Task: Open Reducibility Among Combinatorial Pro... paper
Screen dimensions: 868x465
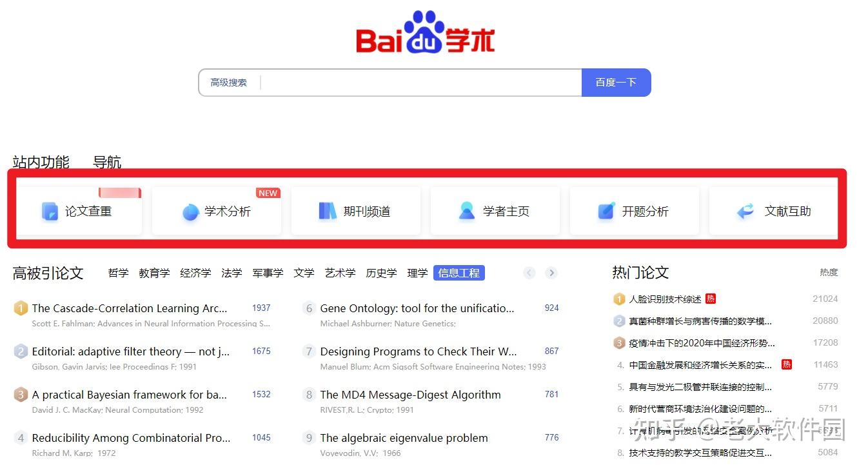Action: [131, 438]
